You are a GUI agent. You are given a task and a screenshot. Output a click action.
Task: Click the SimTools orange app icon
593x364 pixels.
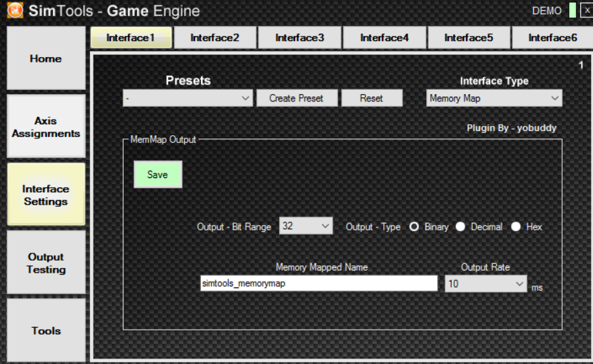pyautogui.click(x=15, y=10)
